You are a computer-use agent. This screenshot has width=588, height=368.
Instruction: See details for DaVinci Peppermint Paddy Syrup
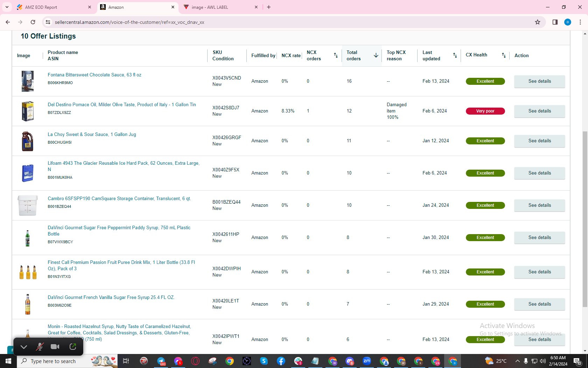539,238
